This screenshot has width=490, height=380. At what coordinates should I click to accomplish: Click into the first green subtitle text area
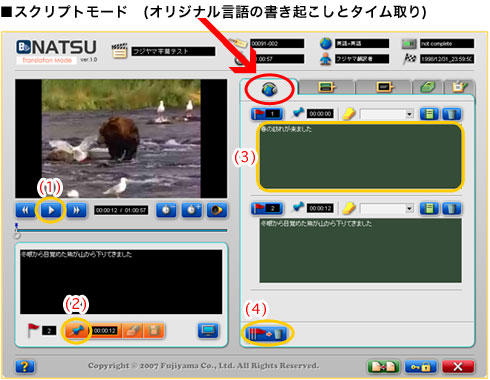[361, 157]
